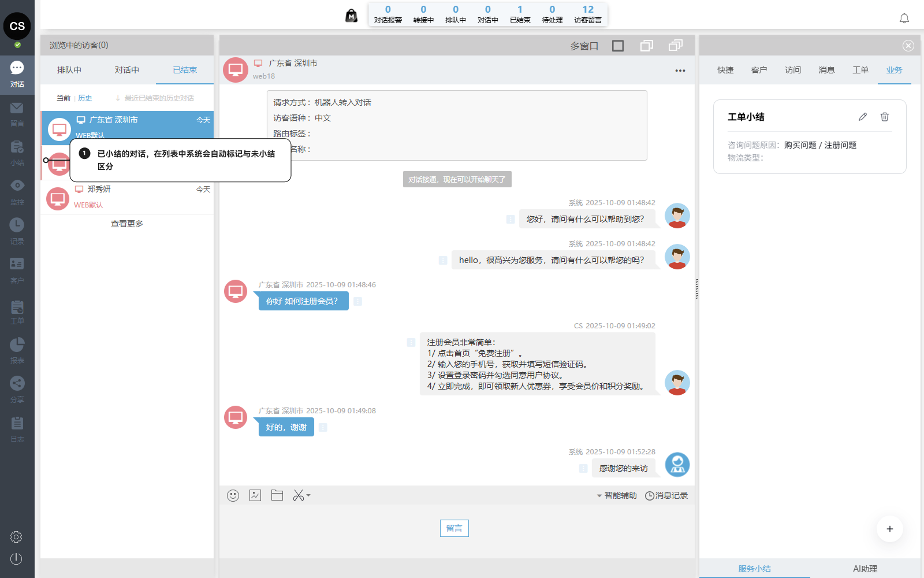Open the Monitoring section in sidebar
This screenshot has width=924, height=578.
tap(17, 191)
